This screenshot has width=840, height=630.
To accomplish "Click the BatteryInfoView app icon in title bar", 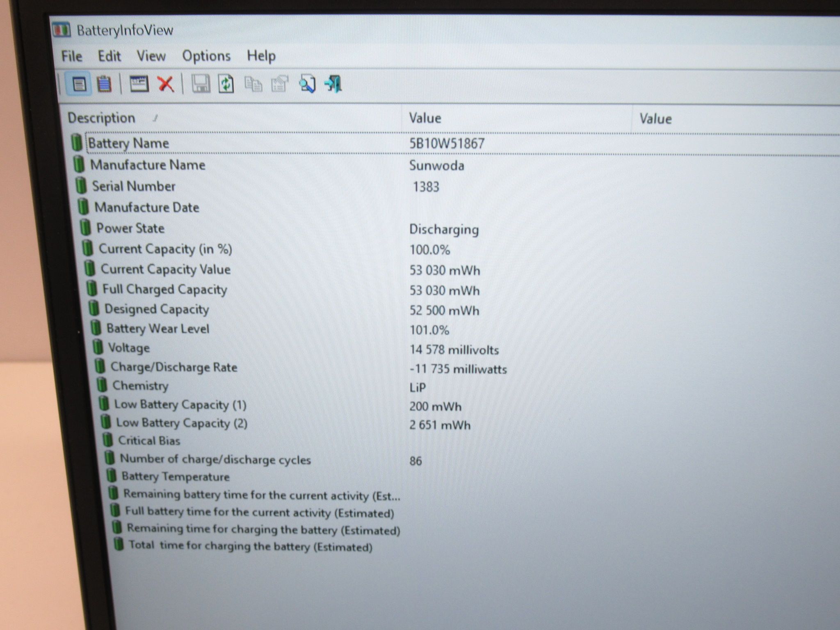I will point(62,30).
